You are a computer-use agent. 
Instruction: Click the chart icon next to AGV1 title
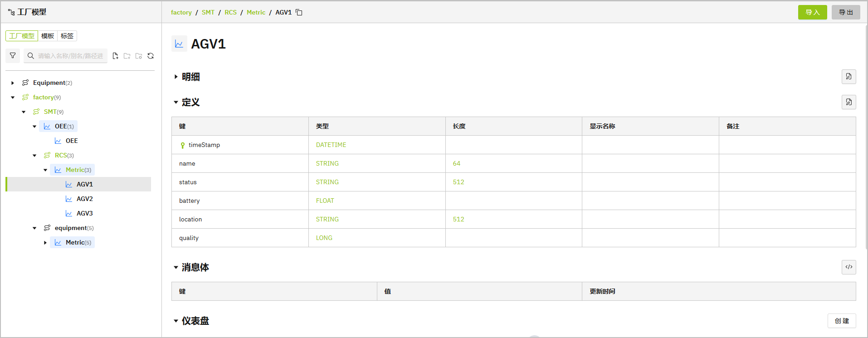point(179,44)
